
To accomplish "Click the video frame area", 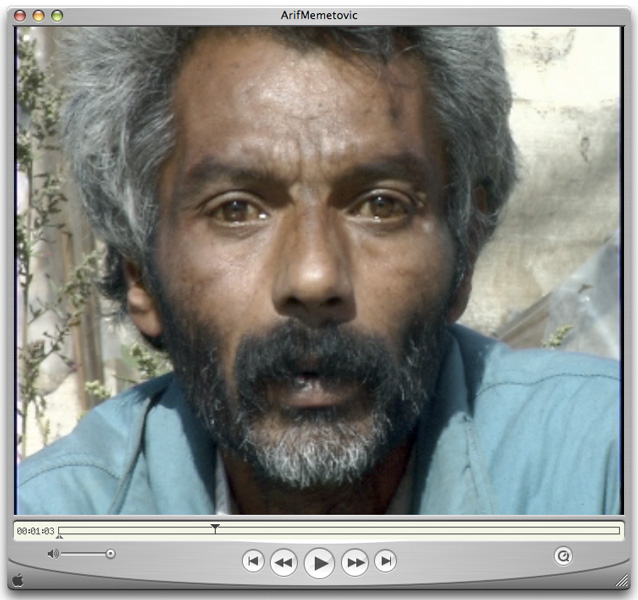I will click(319, 271).
